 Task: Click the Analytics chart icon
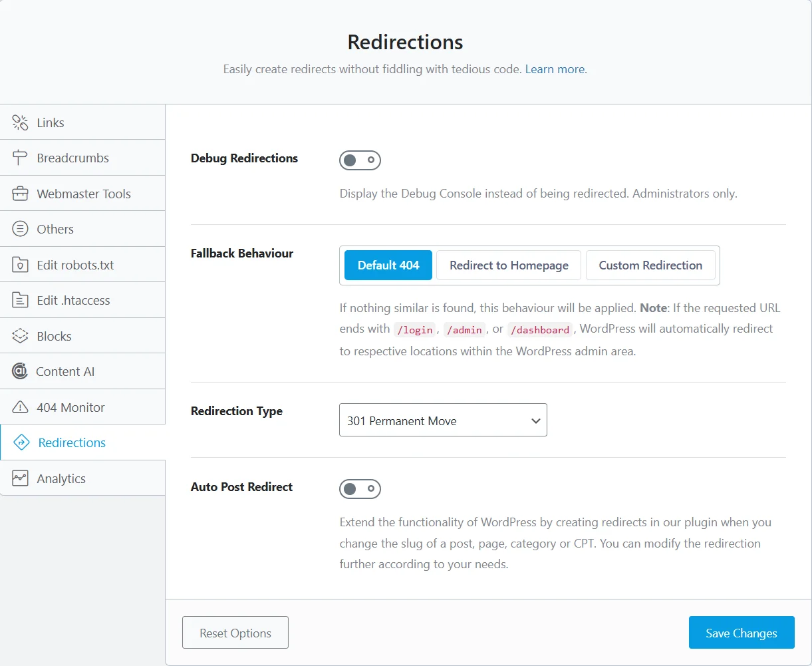(21, 478)
